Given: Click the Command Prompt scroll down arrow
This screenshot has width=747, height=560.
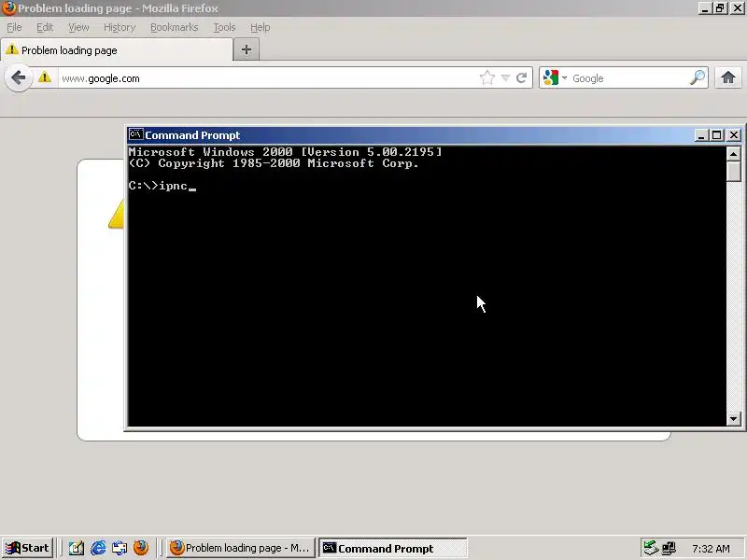Looking at the screenshot, I should [x=734, y=418].
